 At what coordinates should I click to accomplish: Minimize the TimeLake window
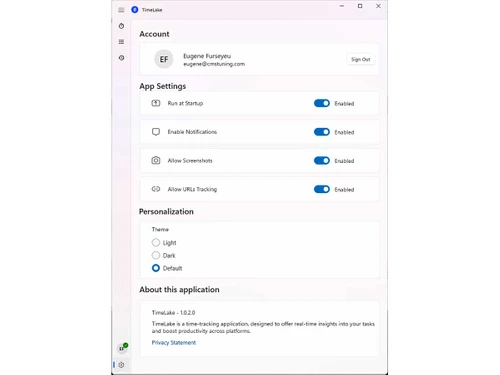pyautogui.click(x=342, y=6)
